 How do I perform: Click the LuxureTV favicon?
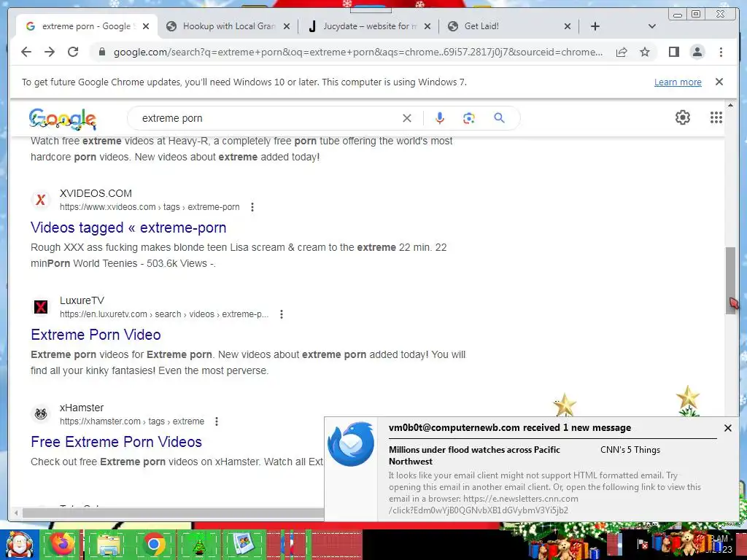tap(41, 307)
